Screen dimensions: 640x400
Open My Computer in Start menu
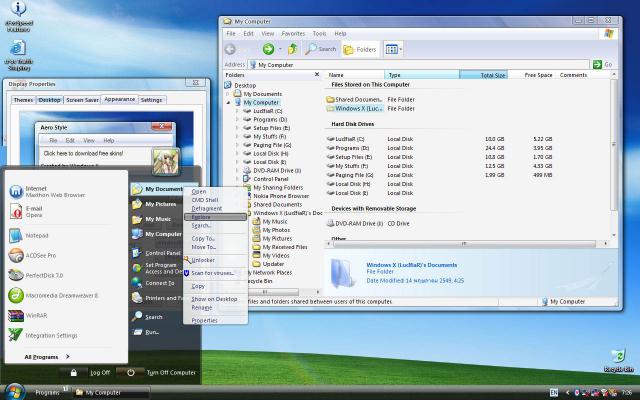point(156,234)
